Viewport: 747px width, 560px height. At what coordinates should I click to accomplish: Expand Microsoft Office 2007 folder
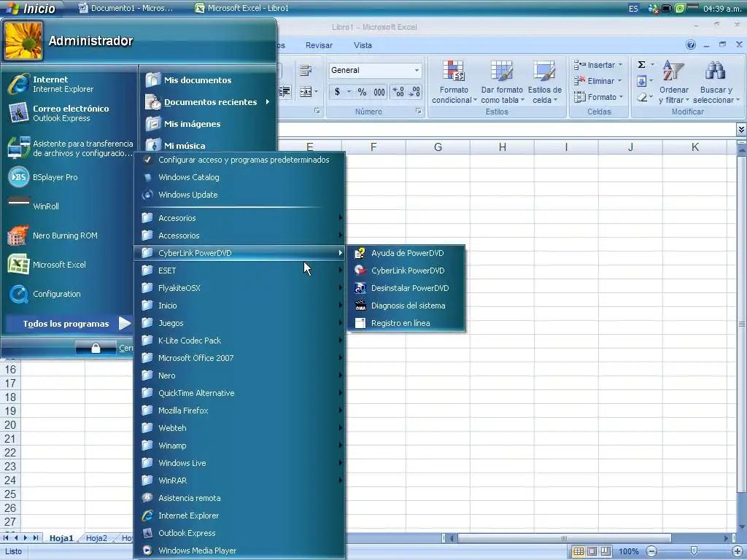(239, 358)
